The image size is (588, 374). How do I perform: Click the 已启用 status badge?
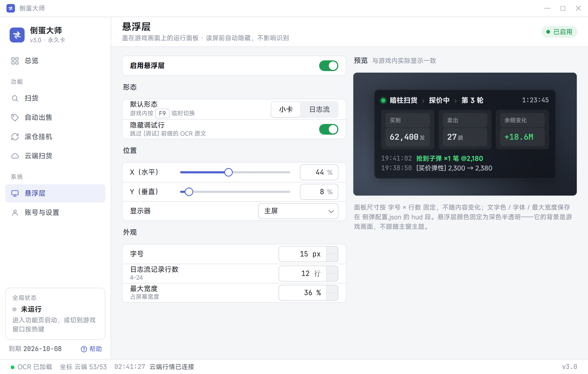(559, 32)
